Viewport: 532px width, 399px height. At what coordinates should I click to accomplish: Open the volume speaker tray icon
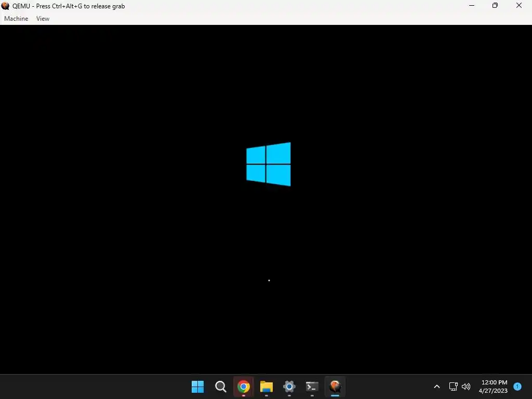click(466, 387)
